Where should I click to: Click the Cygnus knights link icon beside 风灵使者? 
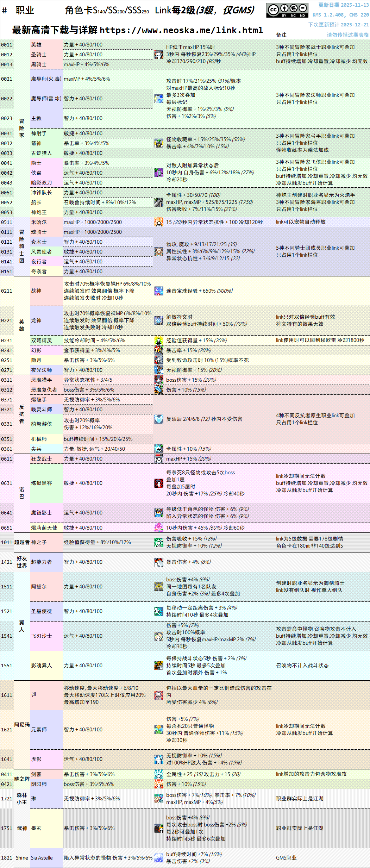159,252
